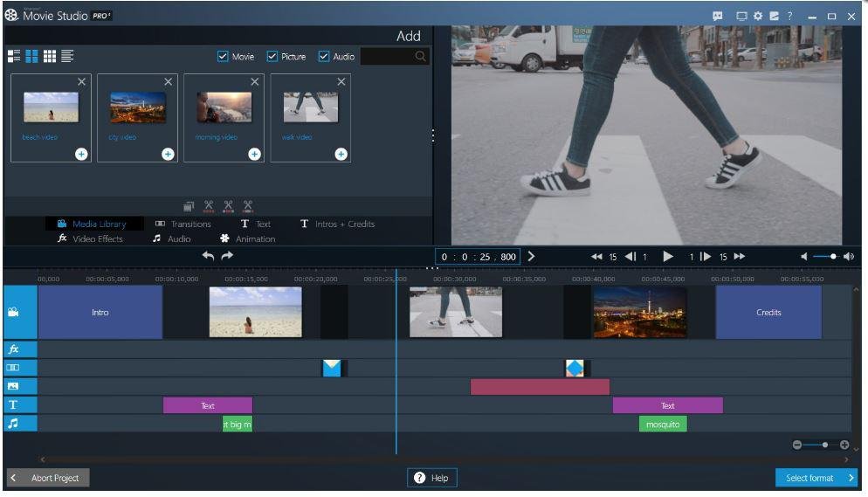868x497 pixels.
Task: Click the Help button
Action: (x=431, y=478)
